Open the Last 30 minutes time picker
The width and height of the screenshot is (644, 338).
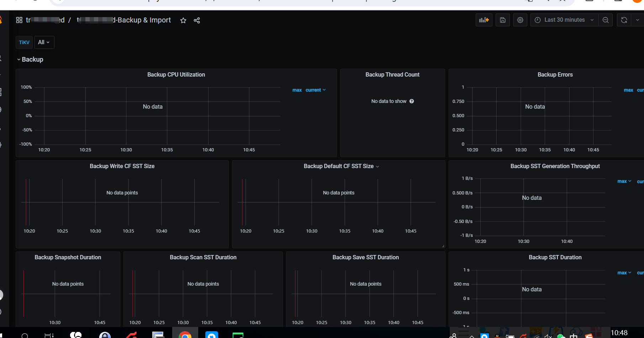pos(564,20)
